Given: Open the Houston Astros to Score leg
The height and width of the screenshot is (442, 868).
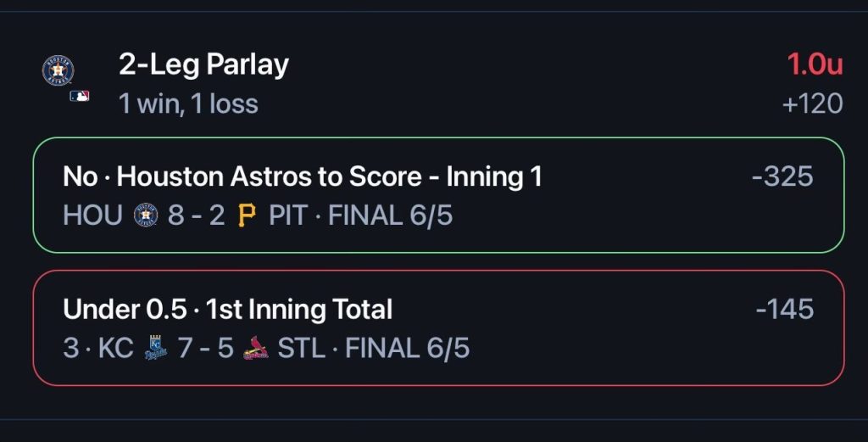Looking at the screenshot, I should [x=438, y=195].
